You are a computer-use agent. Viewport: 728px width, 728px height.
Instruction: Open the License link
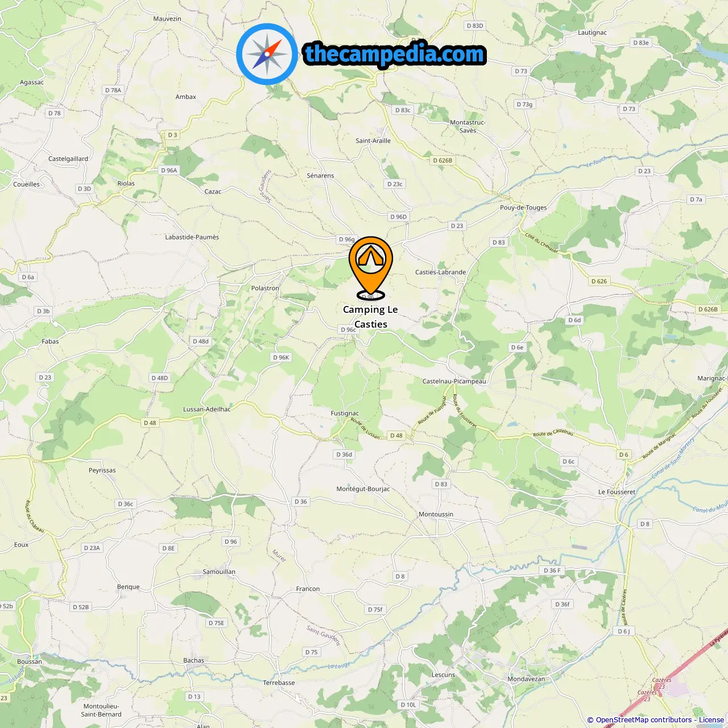click(x=712, y=720)
